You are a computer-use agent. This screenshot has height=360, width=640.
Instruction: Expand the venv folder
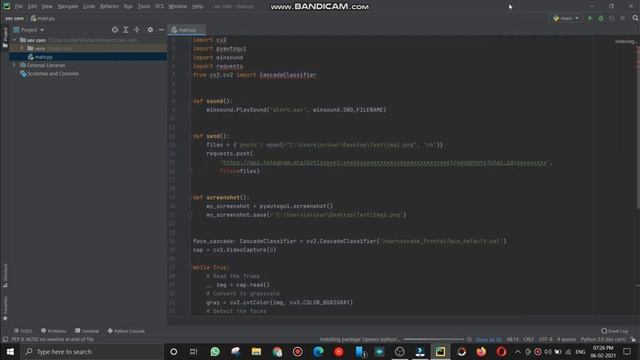click(x=22, y=48)
